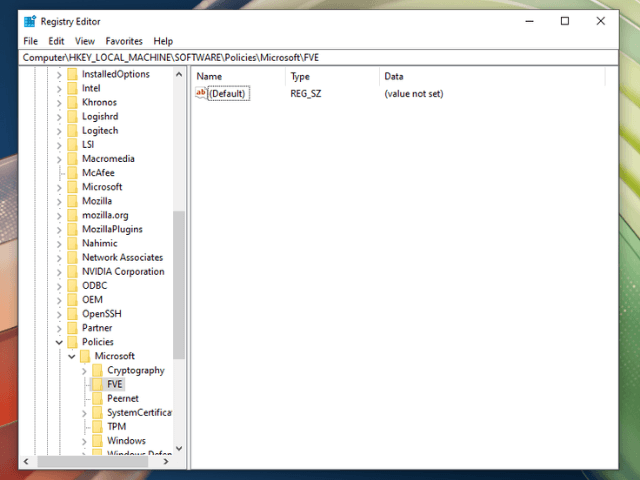Select the Macromedia folder icon
Viewport: 640px width, 480px height.
coord(72,159)
